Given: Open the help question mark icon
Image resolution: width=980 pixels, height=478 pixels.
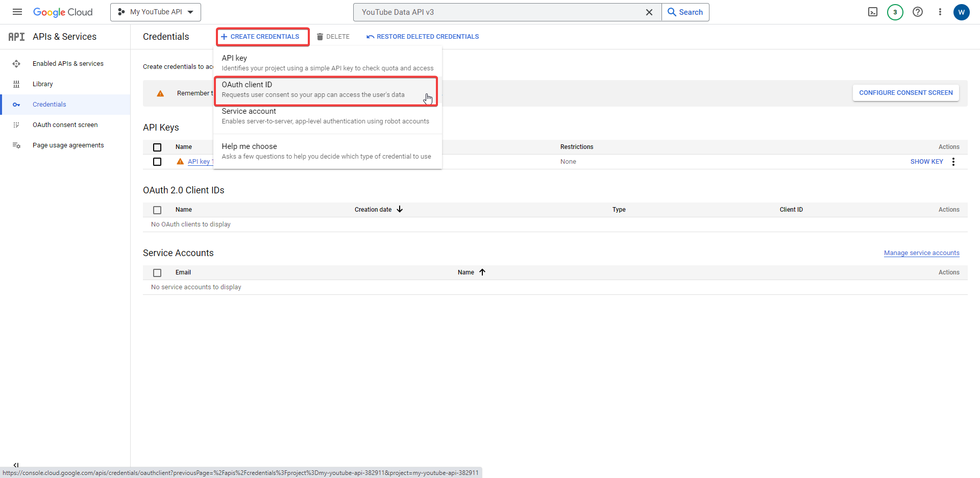Looking at the screenshot, I should pos(918,12).
